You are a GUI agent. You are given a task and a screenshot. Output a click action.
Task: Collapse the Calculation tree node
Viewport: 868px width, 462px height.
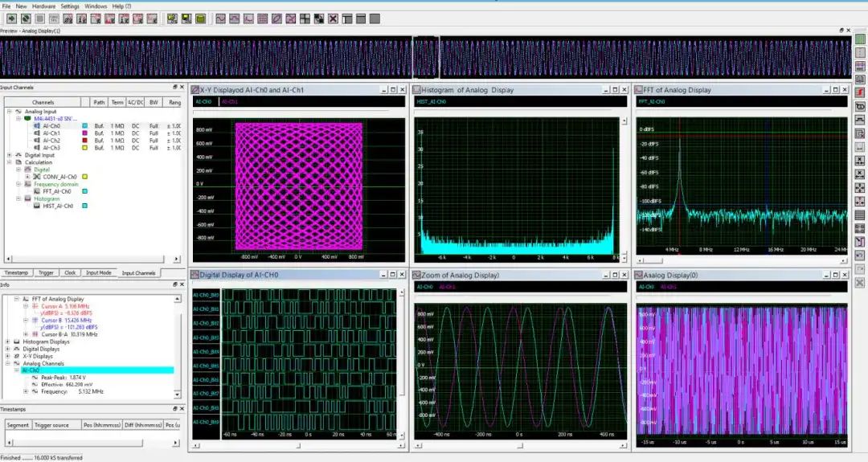9,162
